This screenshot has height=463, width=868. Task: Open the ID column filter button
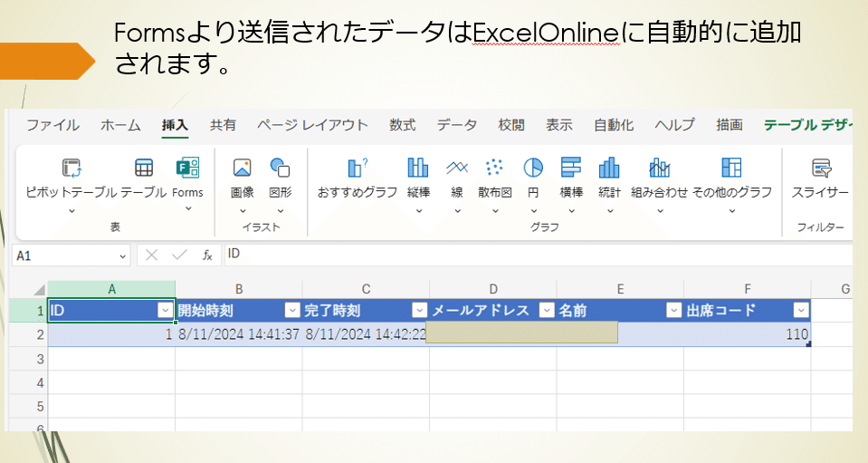pos(165,311)
